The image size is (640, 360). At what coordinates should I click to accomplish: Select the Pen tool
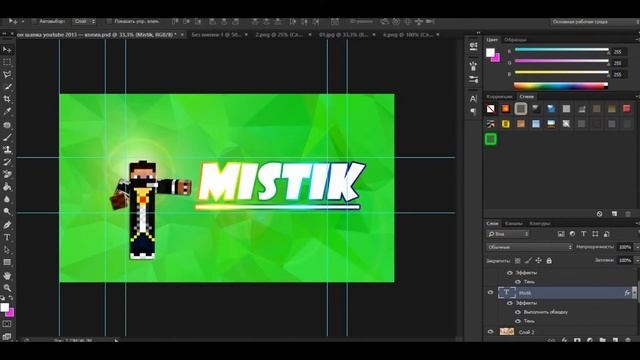7,225
